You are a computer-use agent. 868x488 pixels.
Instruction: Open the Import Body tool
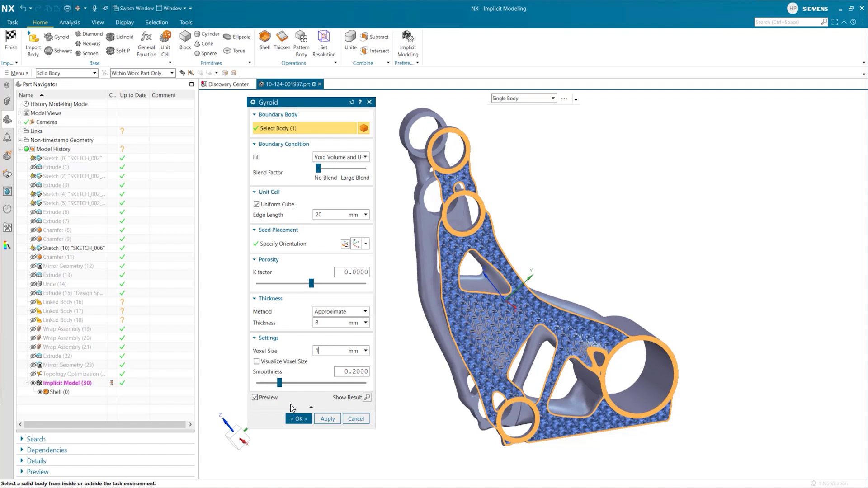coord(33,44)
